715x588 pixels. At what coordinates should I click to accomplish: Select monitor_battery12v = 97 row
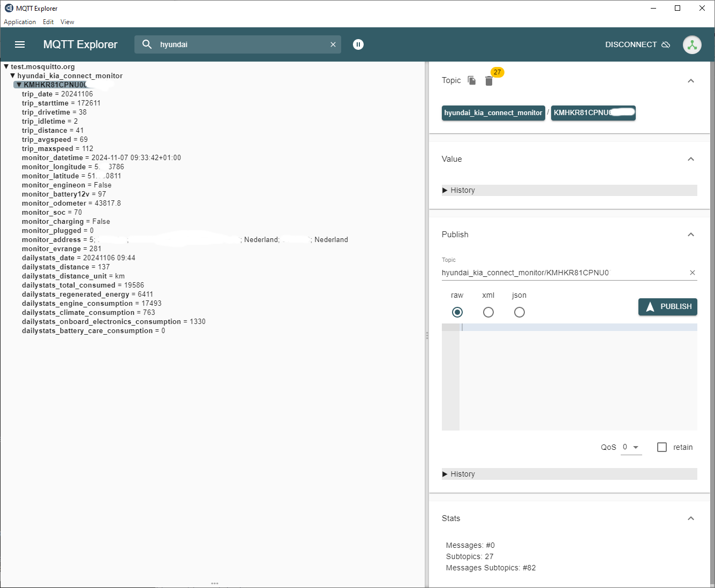tap(64, 194)
